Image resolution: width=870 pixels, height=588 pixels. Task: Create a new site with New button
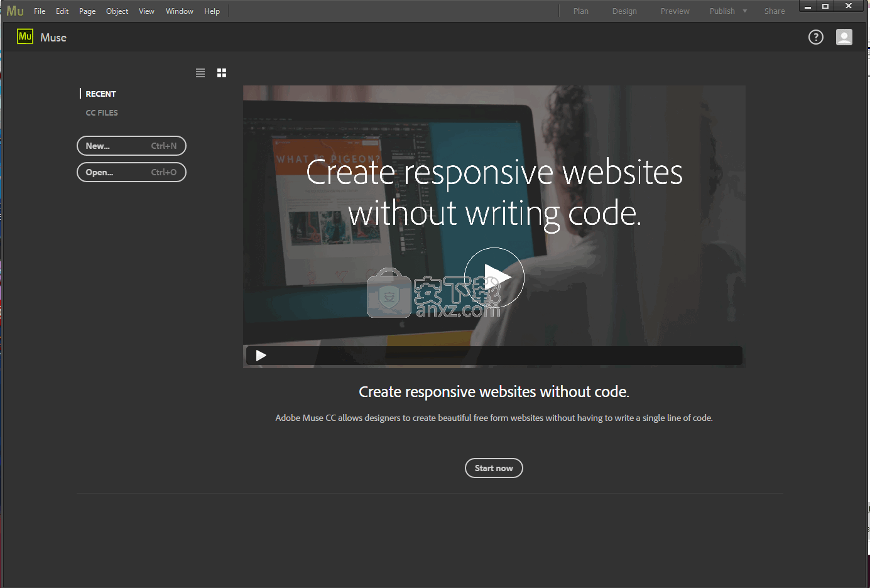click(131, 146)
